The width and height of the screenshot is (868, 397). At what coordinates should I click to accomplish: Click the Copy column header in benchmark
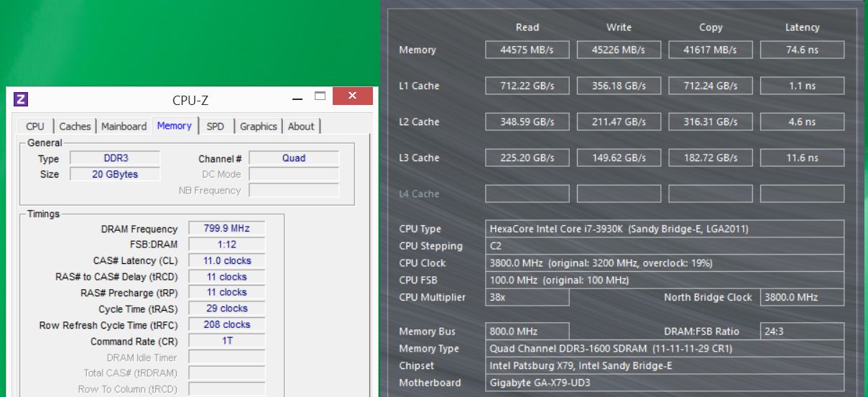pyautogui.click(x=711, y=27)
